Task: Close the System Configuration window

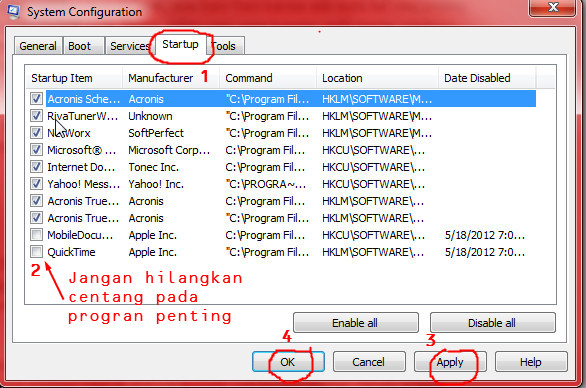Action: tap(552, 7)
